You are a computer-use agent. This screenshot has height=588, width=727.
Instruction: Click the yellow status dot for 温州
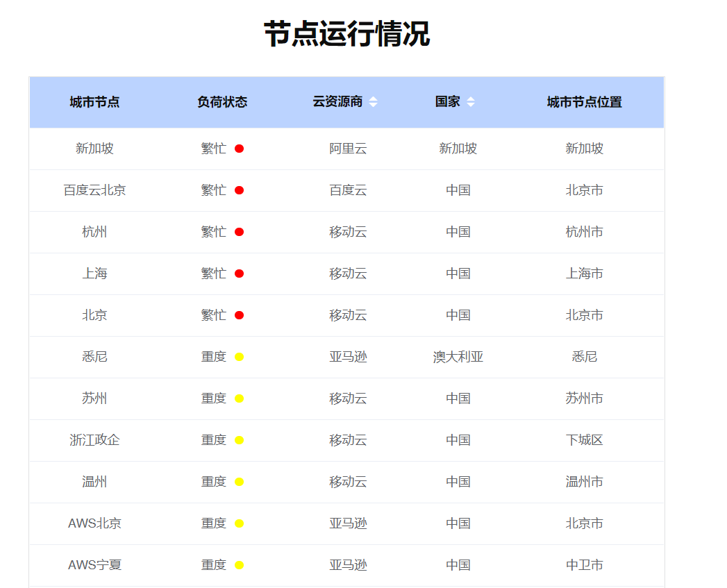point(239,482)
